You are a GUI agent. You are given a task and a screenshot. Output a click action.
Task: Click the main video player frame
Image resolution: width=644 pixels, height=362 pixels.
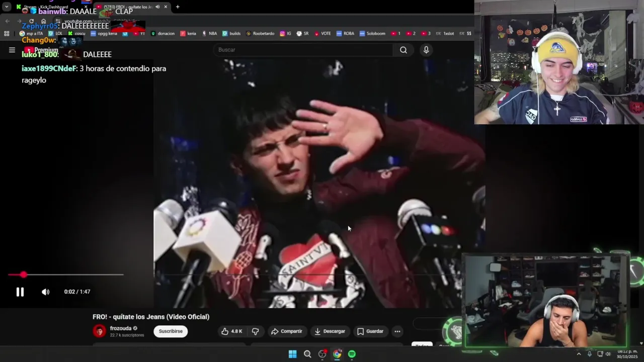319,184
